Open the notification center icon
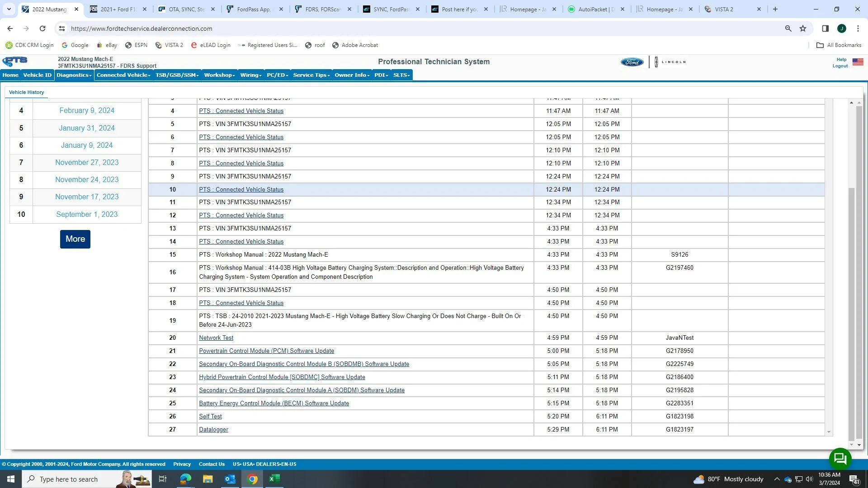868x488 pixels. 854,479
